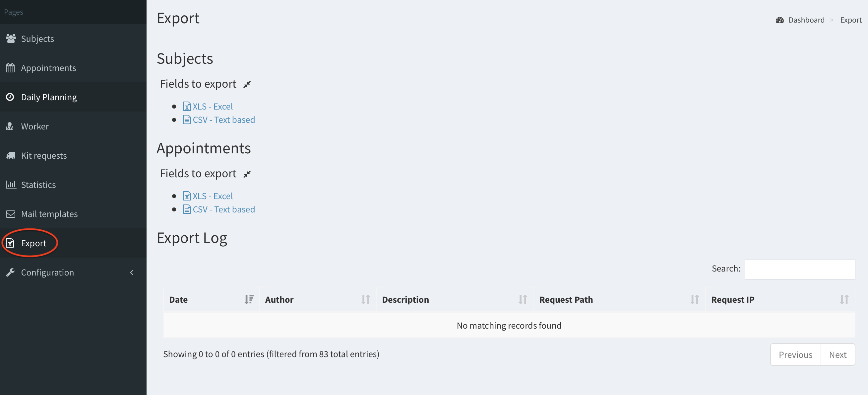
Task: Collapse Subjects Fields to export section
Action: tap(247, 84)
